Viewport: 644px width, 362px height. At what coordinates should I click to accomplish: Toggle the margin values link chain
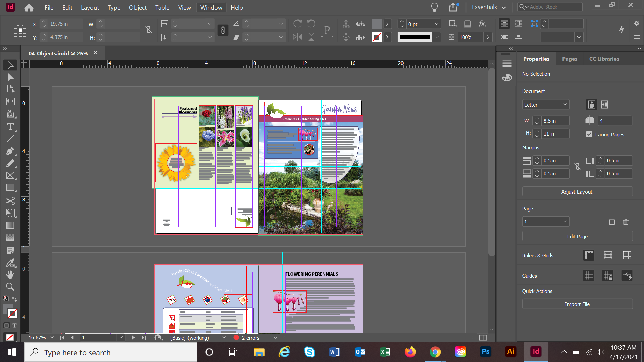pos(578,167)
